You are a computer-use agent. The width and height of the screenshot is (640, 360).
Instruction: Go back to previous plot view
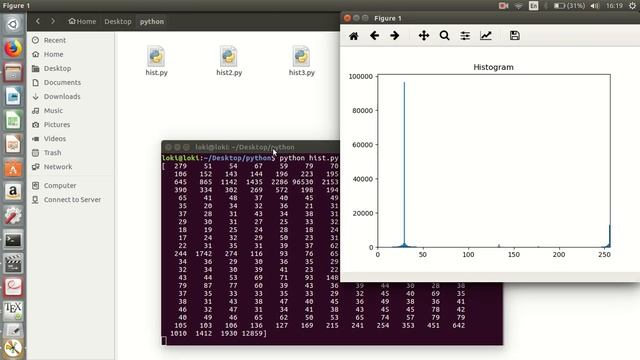click(374, 36)
